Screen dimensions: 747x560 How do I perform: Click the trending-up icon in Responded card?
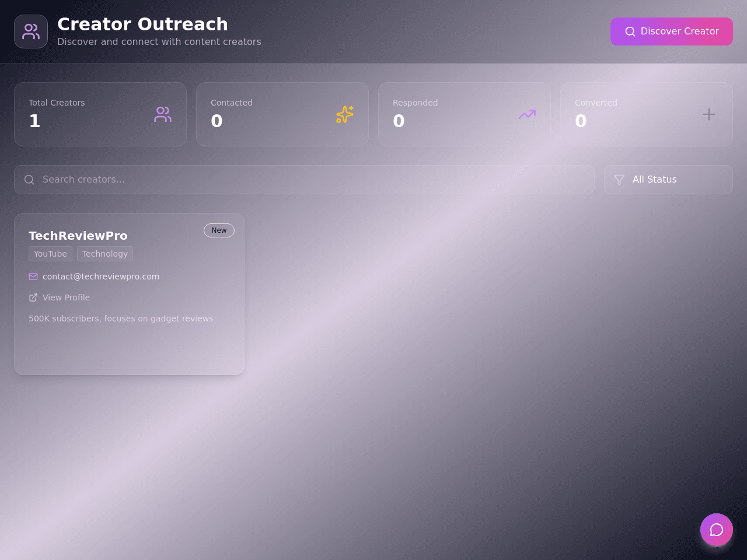527,114
